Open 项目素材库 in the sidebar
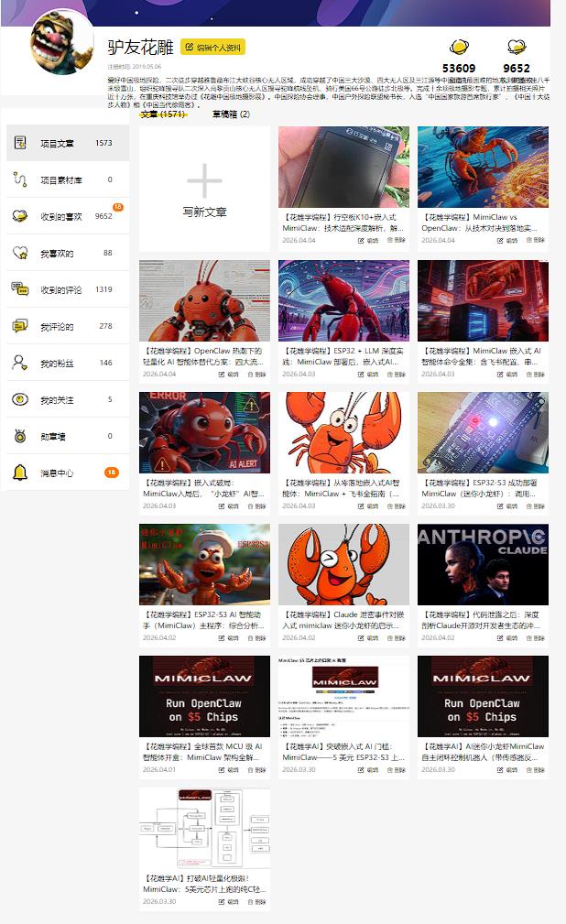 click(x=68, y=179)
